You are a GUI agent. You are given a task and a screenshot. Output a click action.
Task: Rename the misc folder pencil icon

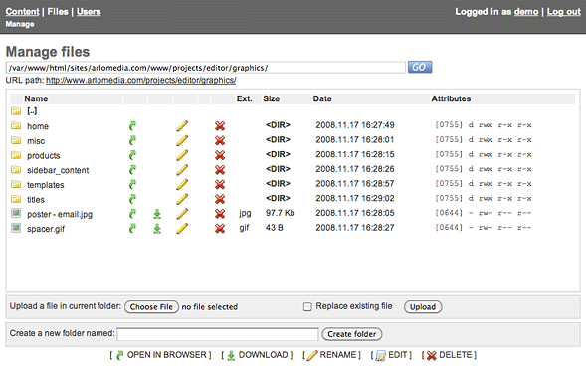[182, 140]
